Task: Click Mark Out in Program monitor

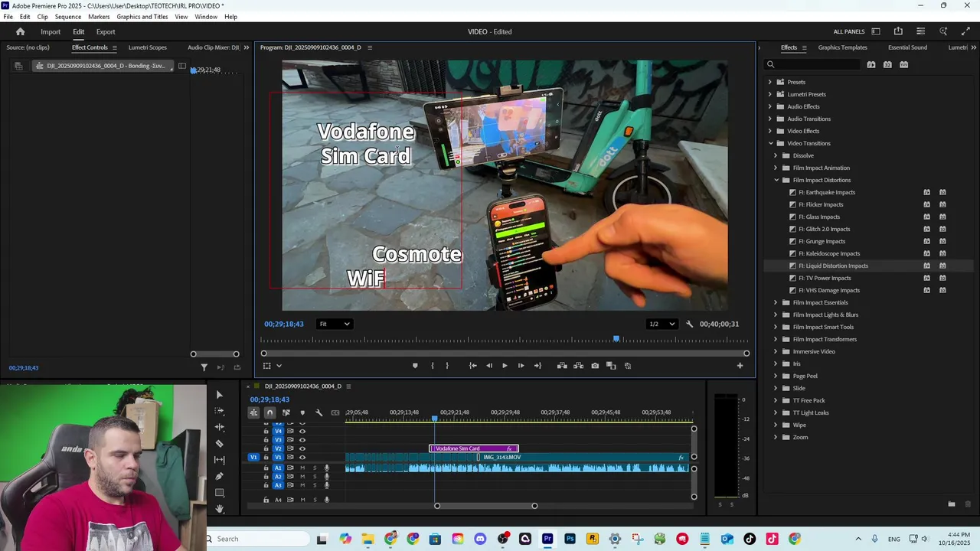Action: (447, 366)
